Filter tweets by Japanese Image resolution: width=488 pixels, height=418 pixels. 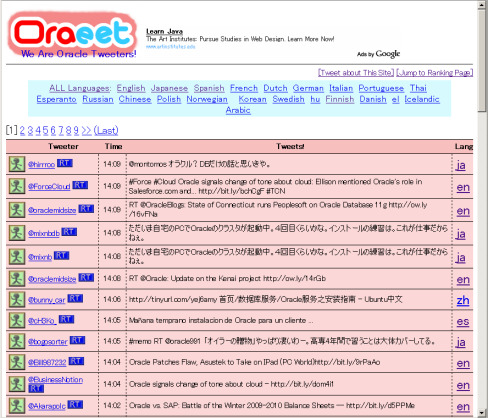pyautogui.click(x=169, y=88)
